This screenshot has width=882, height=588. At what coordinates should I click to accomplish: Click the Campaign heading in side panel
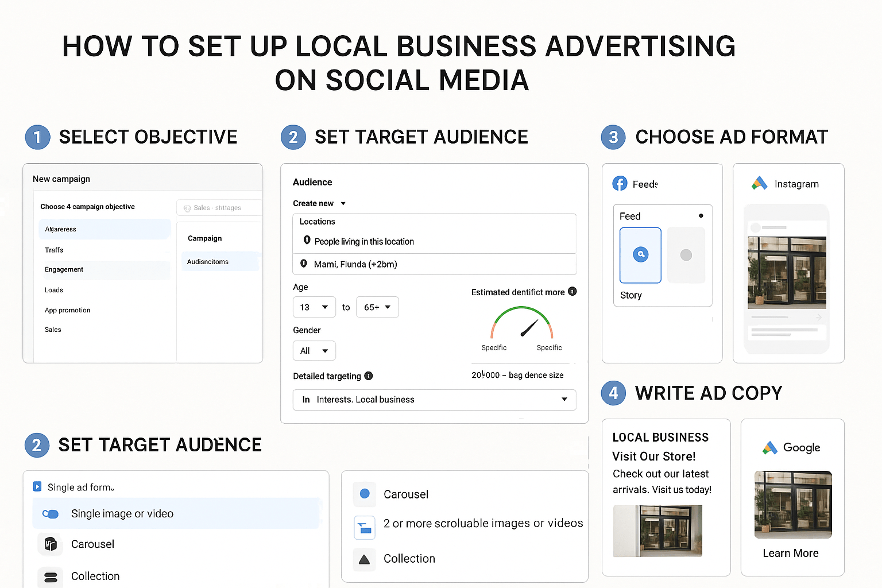click(204, 238)
